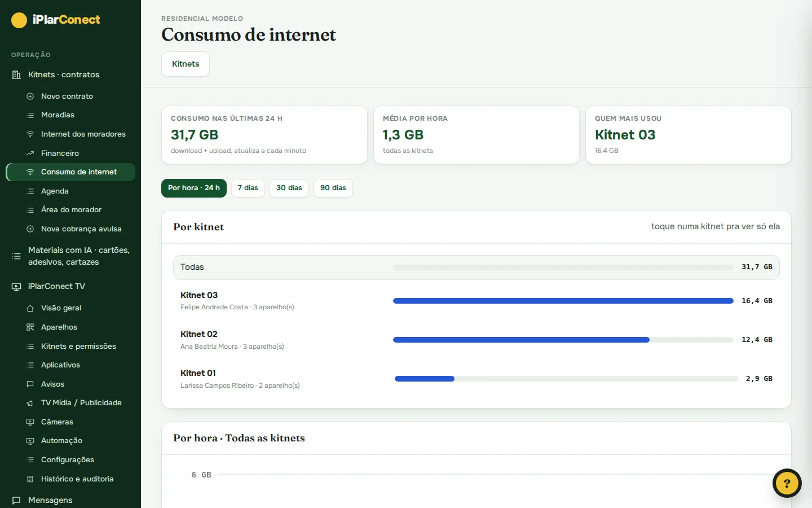Screen dimensions: 812x508
Task: Click Kitnet 03 in Quem mais usou card
Action: 625,135
